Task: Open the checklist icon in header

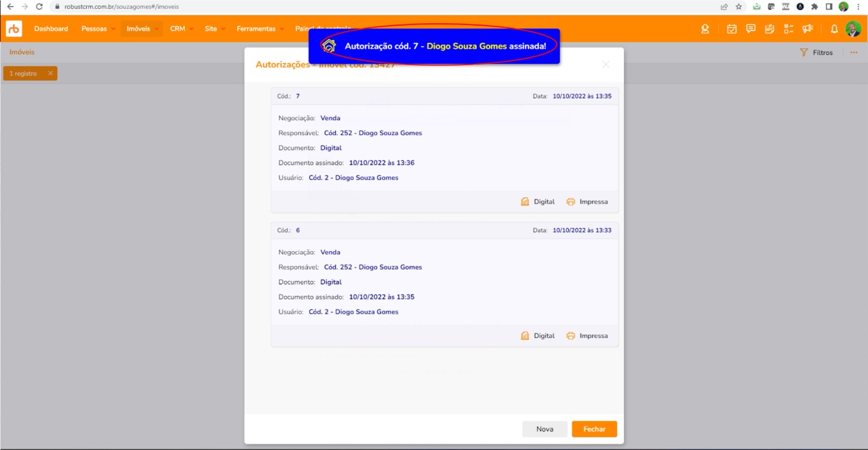Action: [x=789, y=29]
